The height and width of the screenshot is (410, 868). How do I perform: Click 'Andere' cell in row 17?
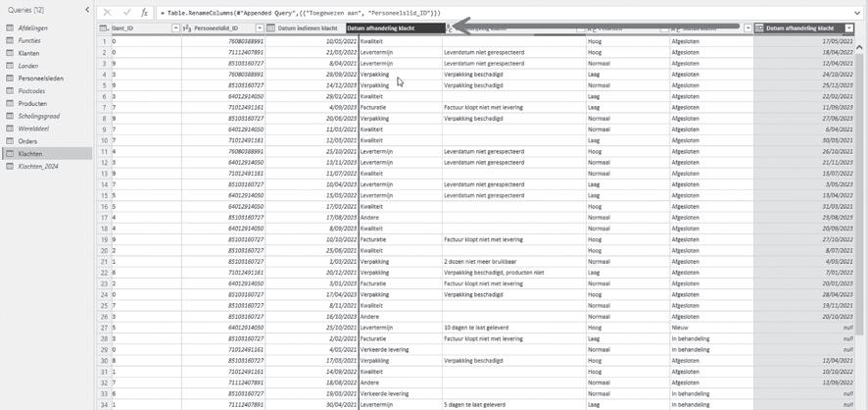(x=401, y=217)
